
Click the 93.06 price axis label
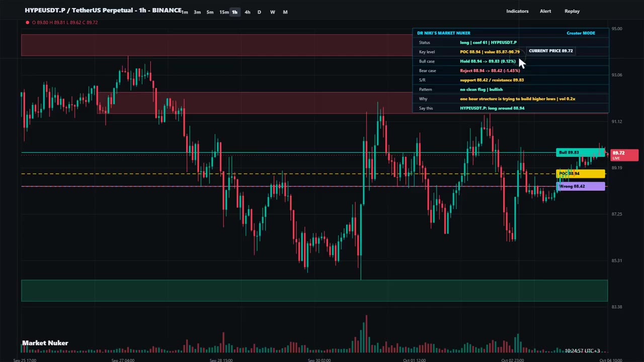[616, 75]
